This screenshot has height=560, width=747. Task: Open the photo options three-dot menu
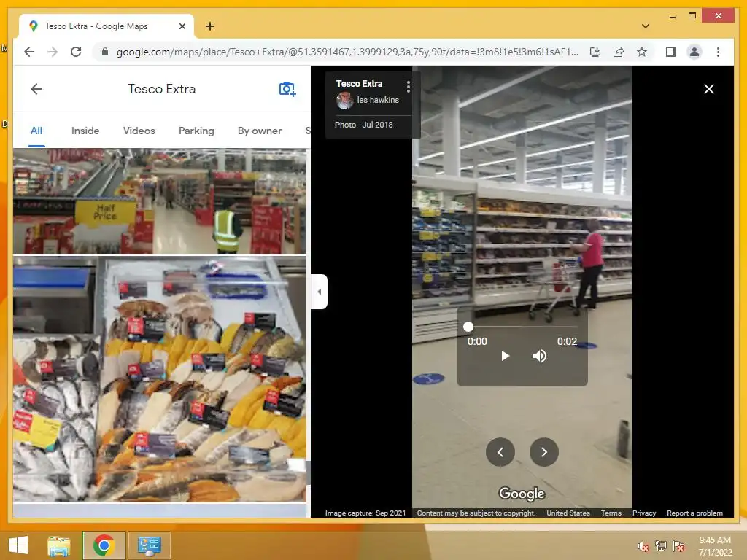click(409, 86)
